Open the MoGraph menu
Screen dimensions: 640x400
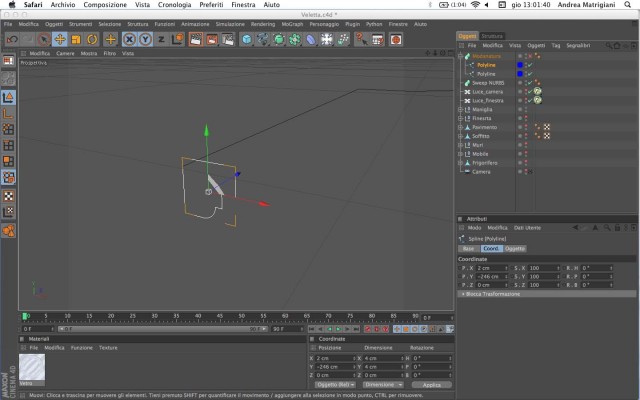[x=292, y=24]
